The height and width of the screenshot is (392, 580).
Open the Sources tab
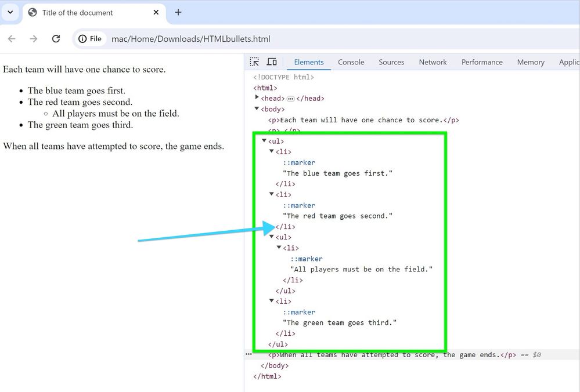pyautogui.click(x=391, y=62)
